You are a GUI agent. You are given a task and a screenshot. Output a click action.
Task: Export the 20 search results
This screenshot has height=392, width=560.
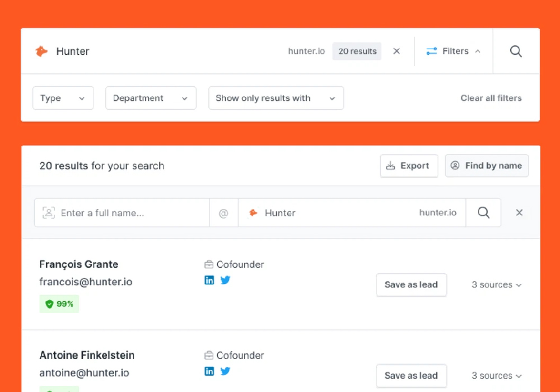tap(409, 166)
